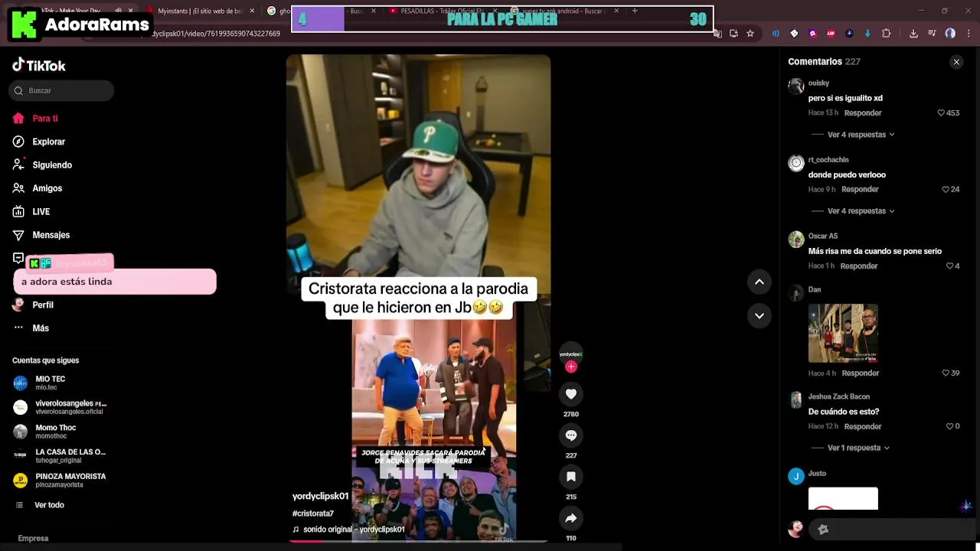
Task: Open the Más menu
Action: (x=31, y=328)
